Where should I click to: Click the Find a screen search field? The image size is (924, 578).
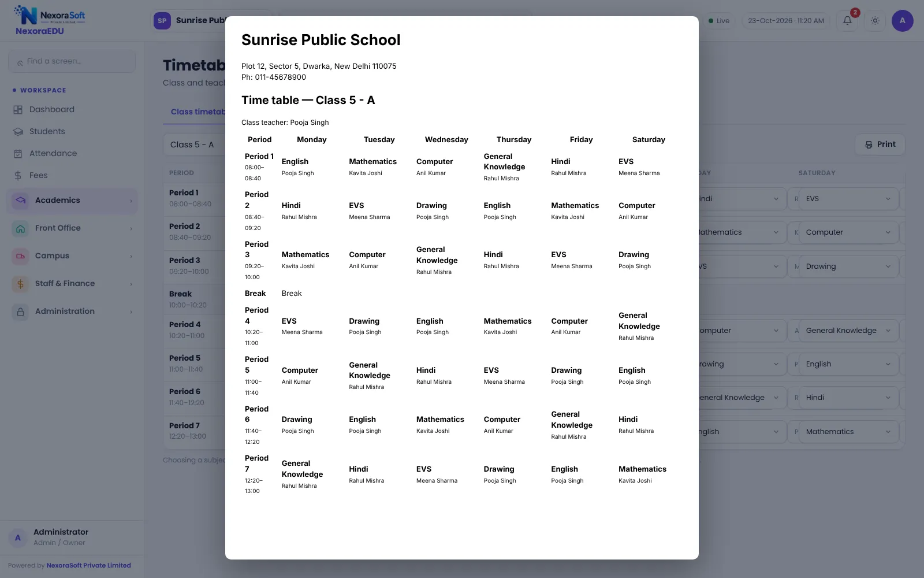pos(72,61)
